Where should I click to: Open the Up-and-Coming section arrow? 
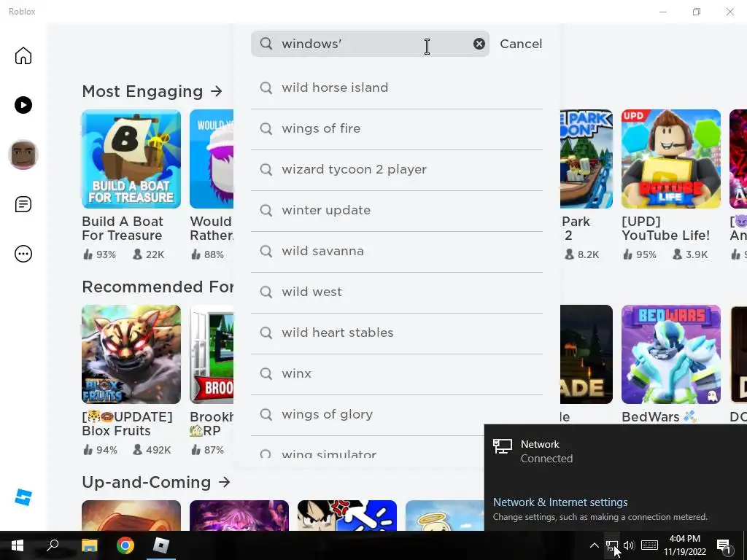[224, 482]
